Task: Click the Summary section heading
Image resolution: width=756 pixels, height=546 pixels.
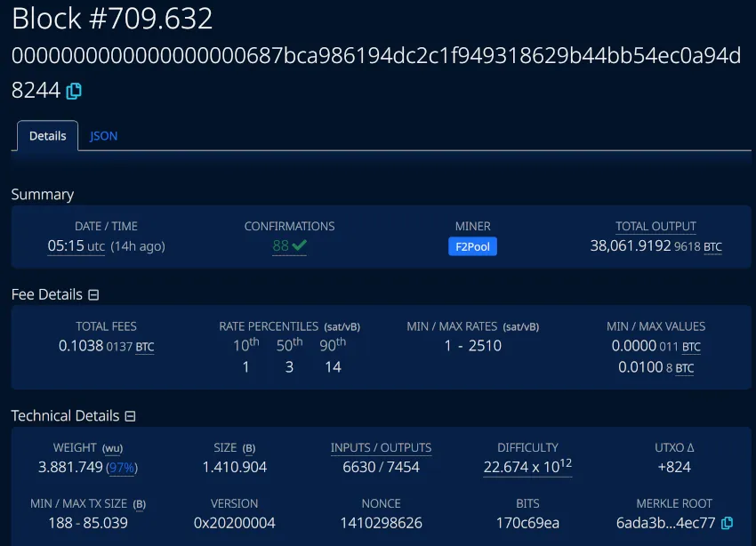Action: tap(43, 194)
